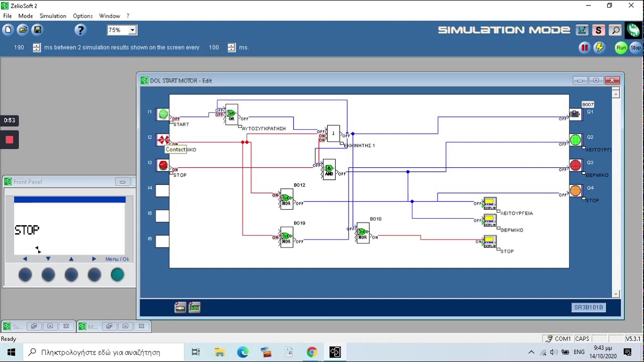This screenshot has height=362, width=644.
Task: Click the SR3B101B module label
Action: 588,307
